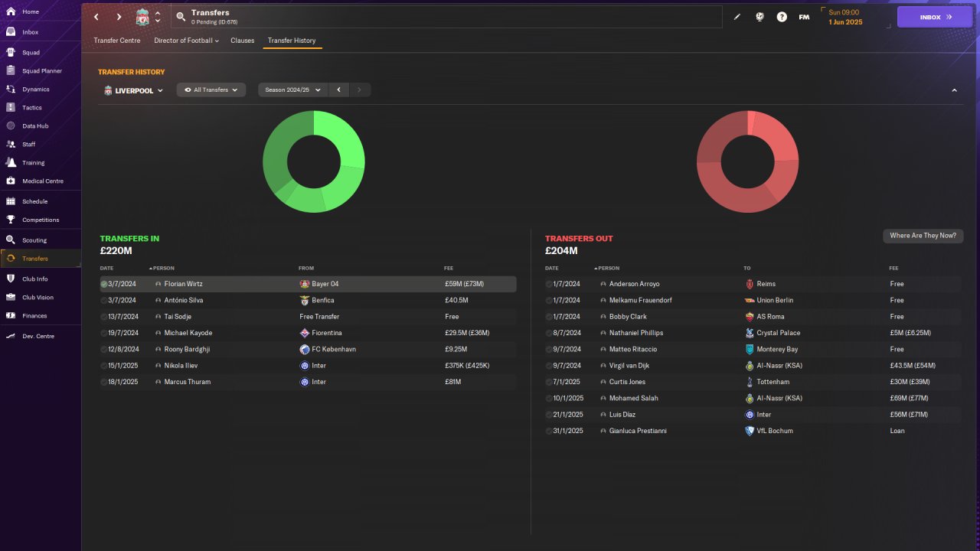Click the INBOX continue button
Viewport: 980px width, 551px height.
[935, 17]
